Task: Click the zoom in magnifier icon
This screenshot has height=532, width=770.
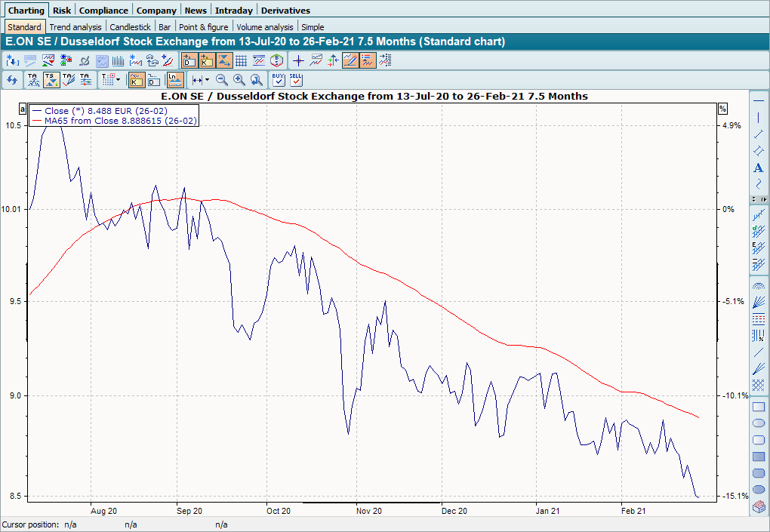Action: pyautogui.click(x=239, y=79)
